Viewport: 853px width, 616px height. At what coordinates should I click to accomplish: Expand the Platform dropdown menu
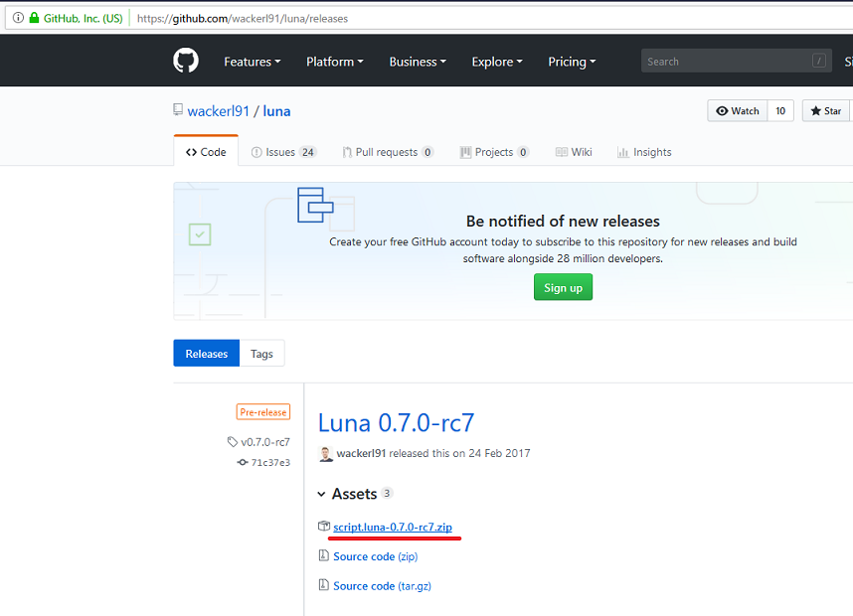pos(335,62)
